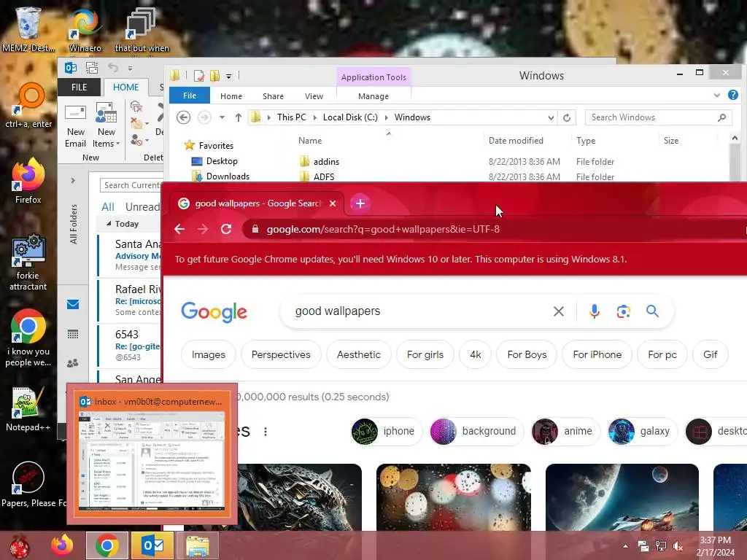This screenshot has height=560, width=747.
Task: Show All messages filter in Outlook
Action: 108,206
